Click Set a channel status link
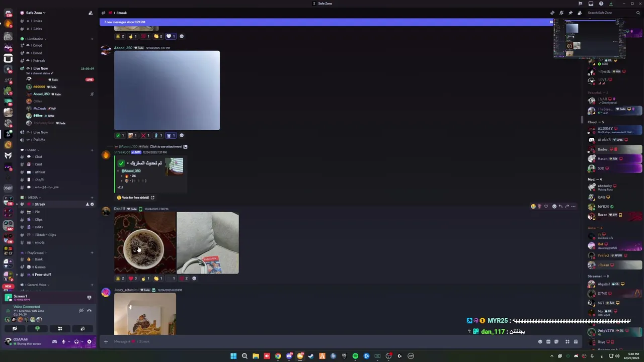This screenshot has width=644, height=362. [40, 73]
